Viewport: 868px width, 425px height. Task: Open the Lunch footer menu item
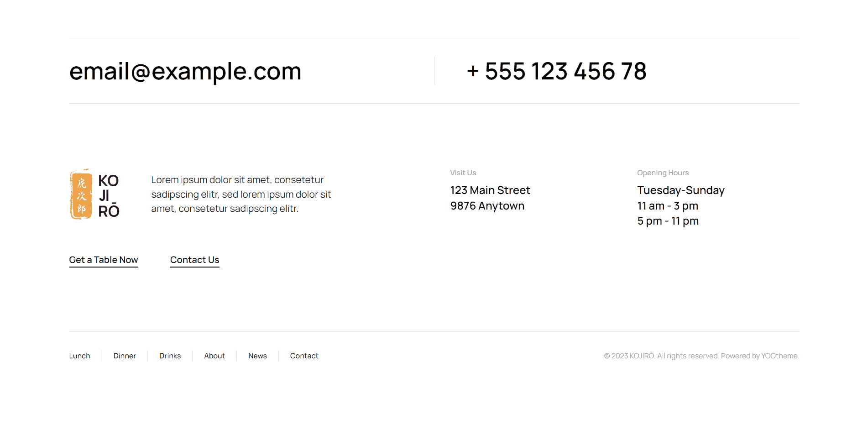[x=79, y=356]
